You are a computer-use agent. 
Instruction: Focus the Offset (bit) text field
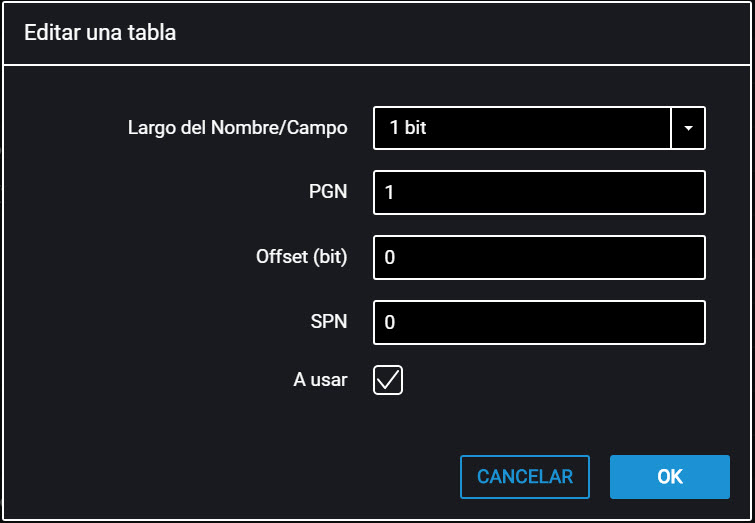(x=540, y=257)
